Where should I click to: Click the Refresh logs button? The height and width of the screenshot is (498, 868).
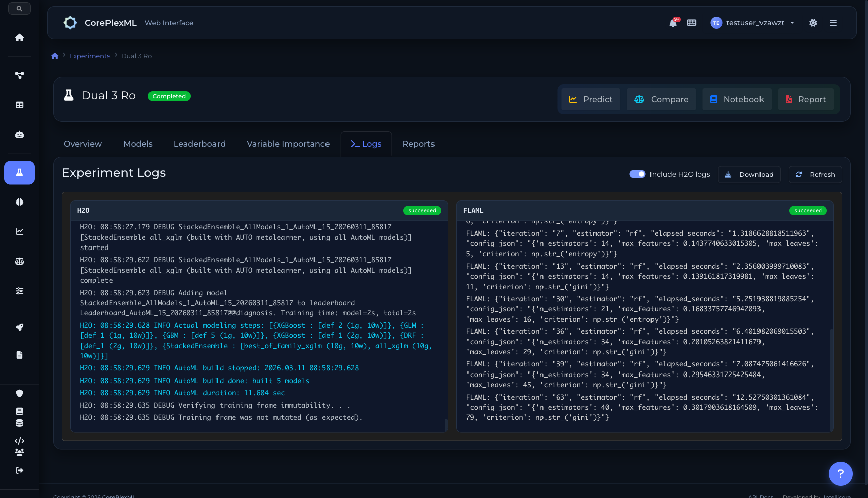[815, 174]
